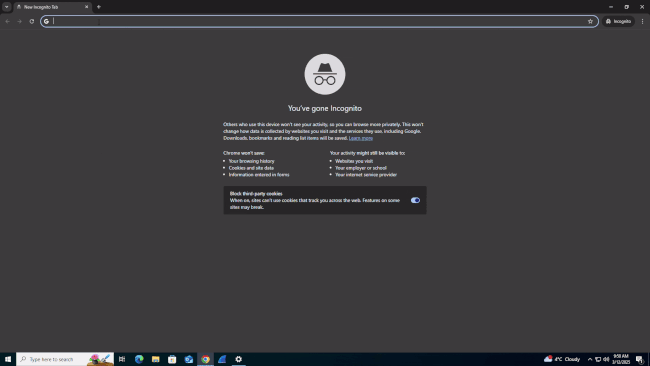Screen dimensions: 650x366
Task: Click the Chrome taskbar icon
Action: tap(206, 359)
